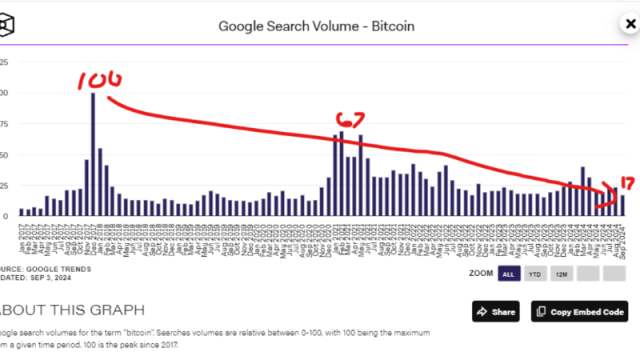Click the Google Search Volume - Bitcoin title
The width and height of the screenshot is (640, 364).
[316, 26]
